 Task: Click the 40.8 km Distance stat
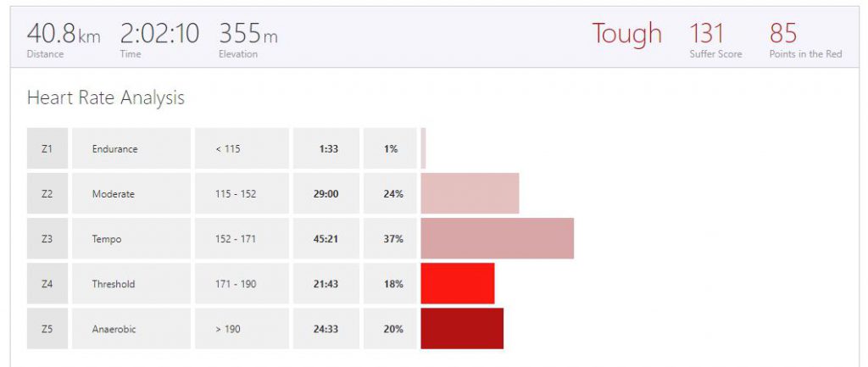pos(63,35)
